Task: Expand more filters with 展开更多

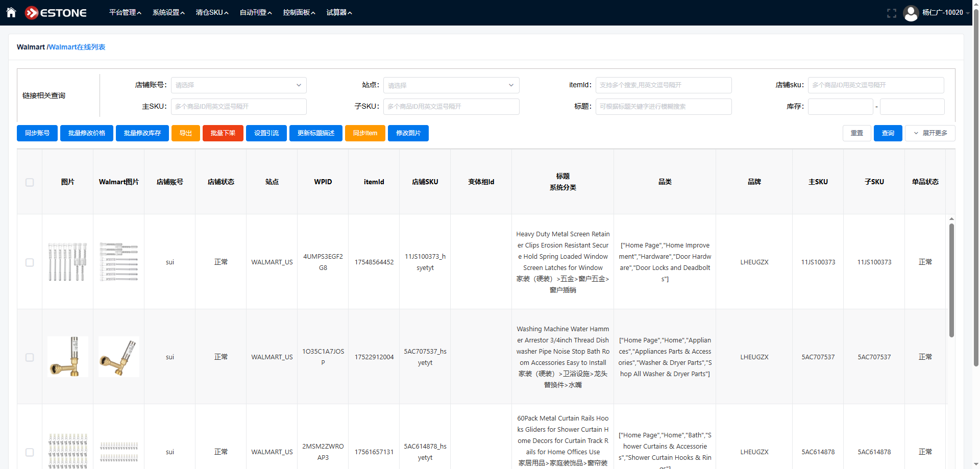Action: point(930,133)
